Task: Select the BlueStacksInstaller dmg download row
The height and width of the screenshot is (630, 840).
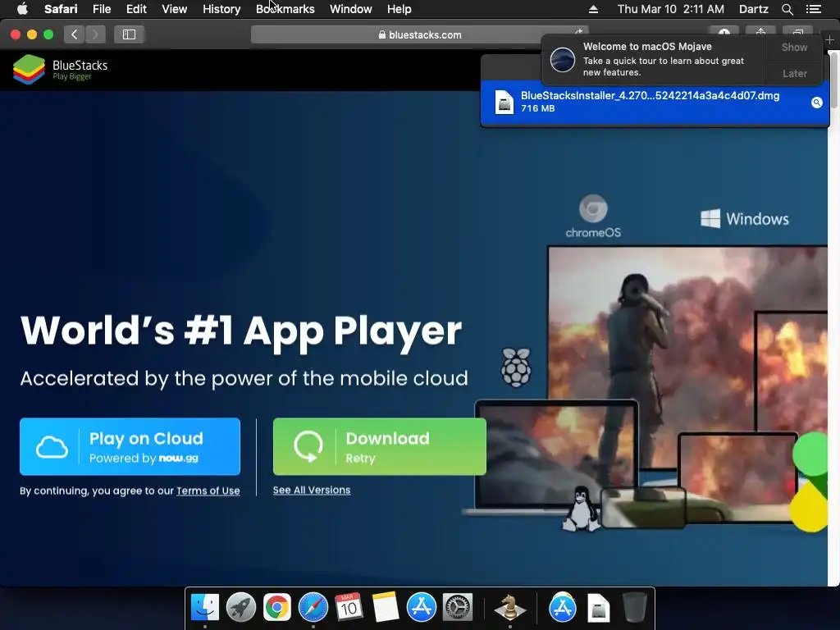Action: tap(655, 103)
